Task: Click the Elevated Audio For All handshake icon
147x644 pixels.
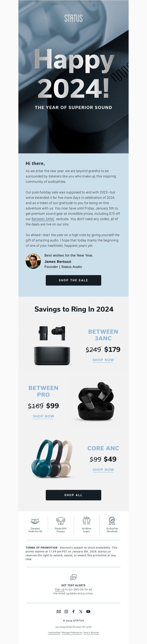Action: point(35,521)
